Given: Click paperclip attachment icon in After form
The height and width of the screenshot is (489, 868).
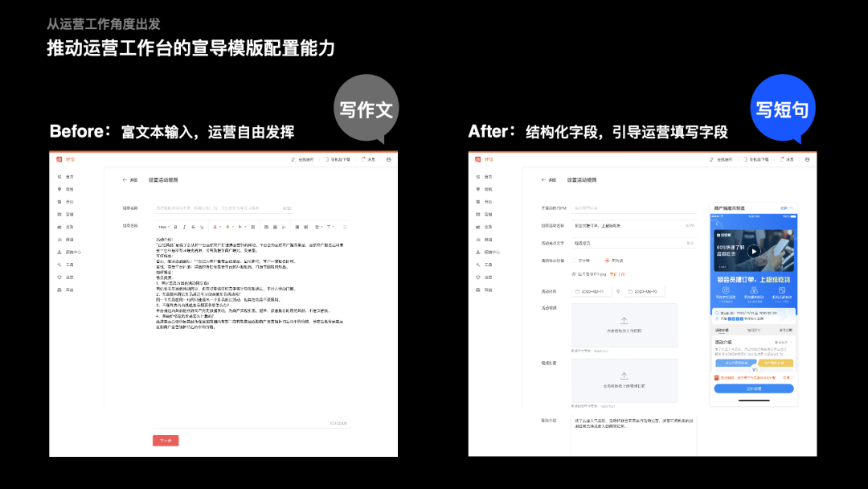Looking at the screenshot, I should tap(574, 274).
